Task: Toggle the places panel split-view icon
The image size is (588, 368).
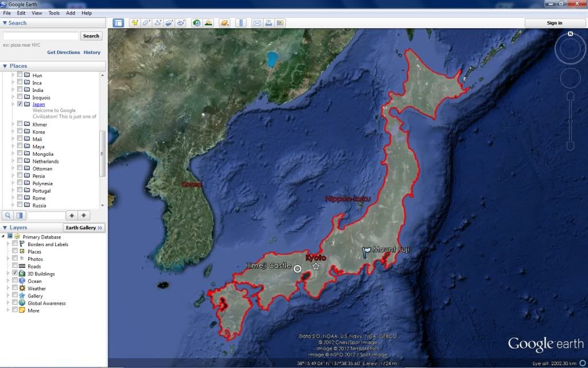Action: click(20, 216)
